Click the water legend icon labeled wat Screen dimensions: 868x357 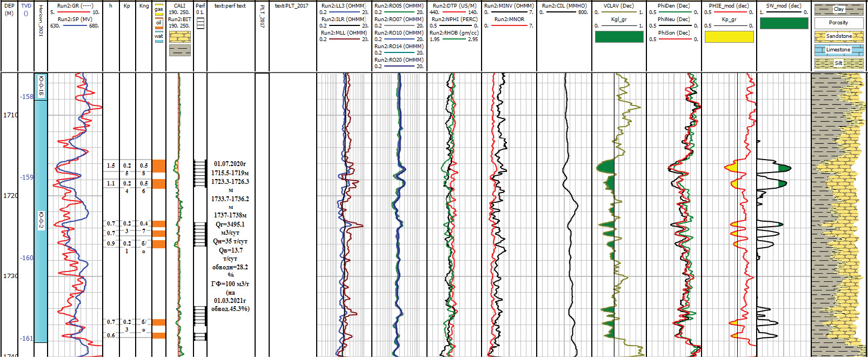158,37
